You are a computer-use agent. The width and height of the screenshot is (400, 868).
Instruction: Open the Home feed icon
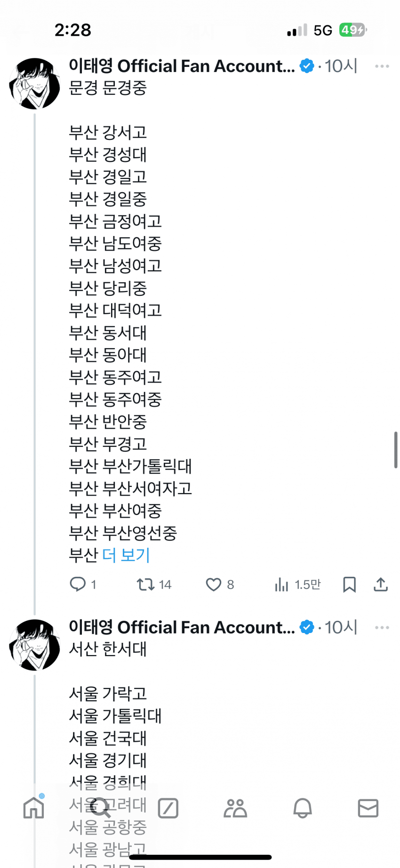[x=33, y=808]
